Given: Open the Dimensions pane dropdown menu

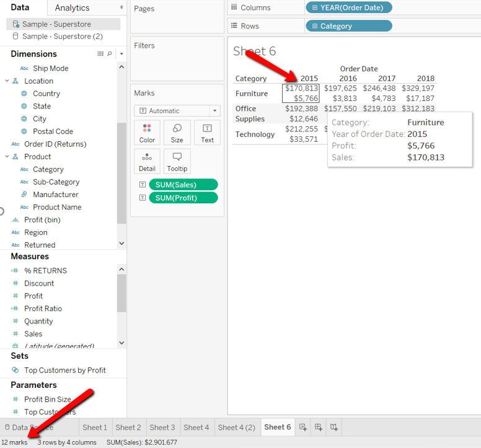Looking at the screenshot, I should coord(121,54).
